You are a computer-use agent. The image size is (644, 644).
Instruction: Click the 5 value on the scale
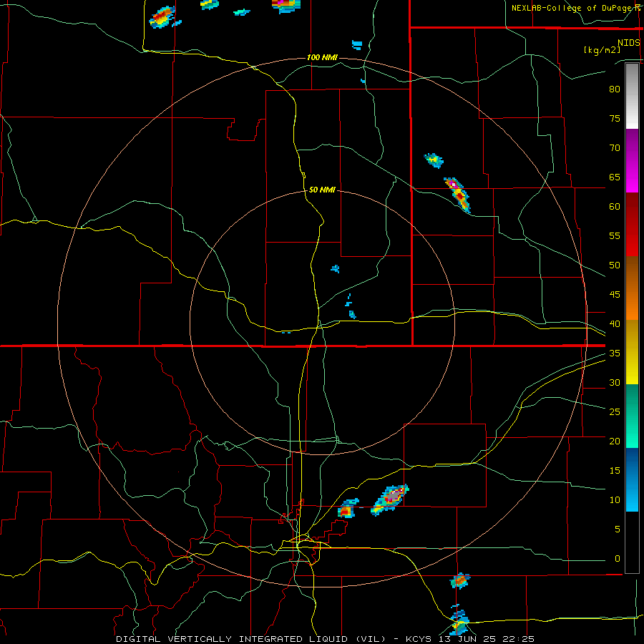pyautogui.click(x=618, y=529)
